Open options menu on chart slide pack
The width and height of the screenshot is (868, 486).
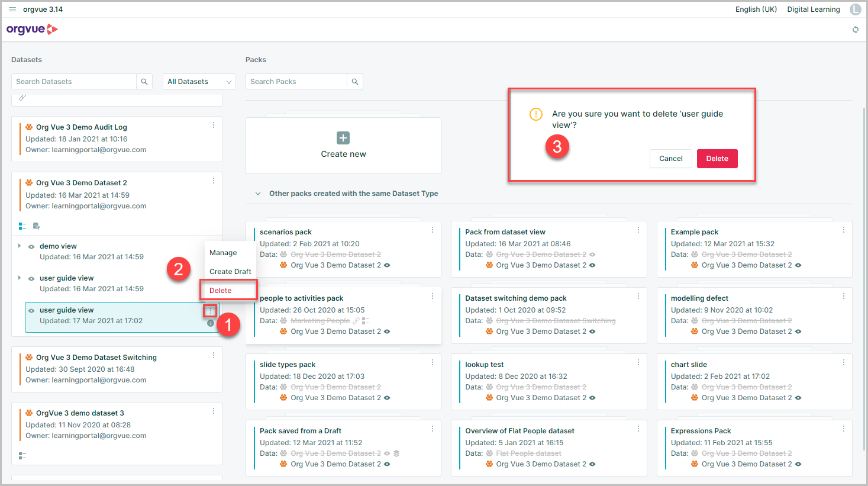(844, 362)
